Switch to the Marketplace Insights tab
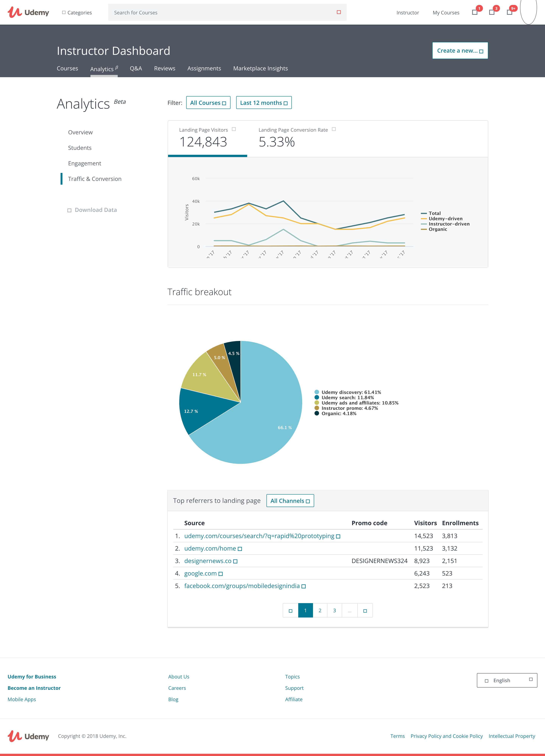Image resolution: width=545 pixels, height=756 pixels. click(260, 68)
